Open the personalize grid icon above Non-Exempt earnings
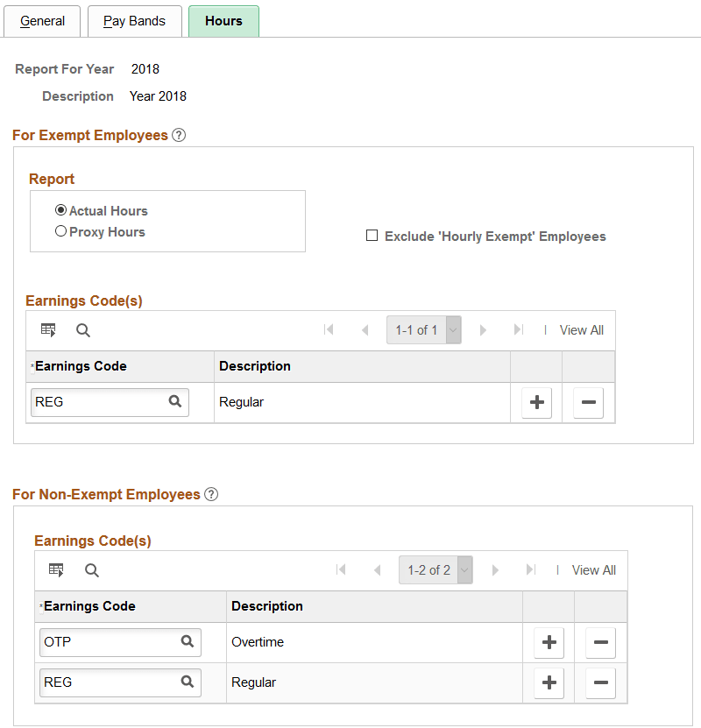 pos(56,569)
